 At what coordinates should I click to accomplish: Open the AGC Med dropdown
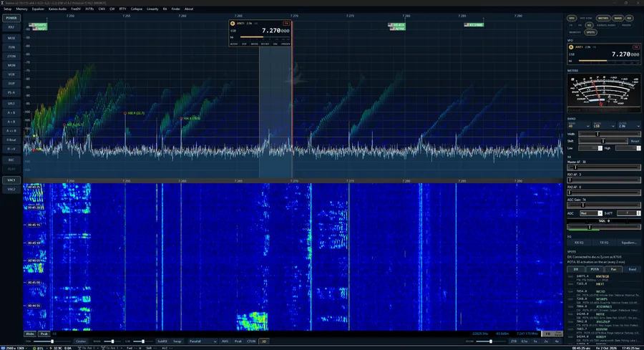pyautogui.click(x=590, y=213)
